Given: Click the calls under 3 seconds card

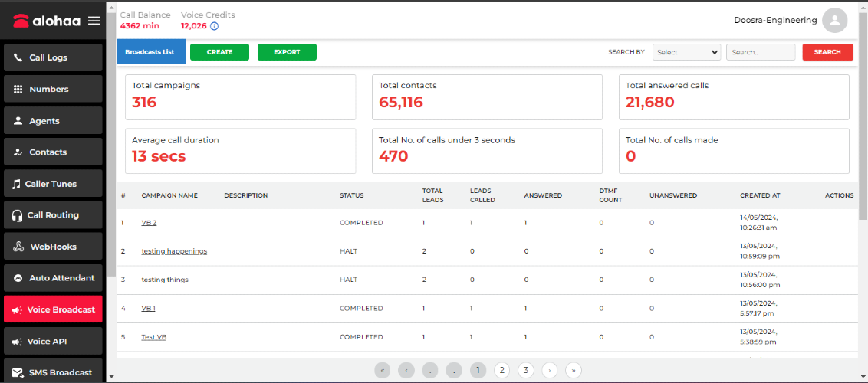Looking at the screenshot, I should click(x=487, y=151).
